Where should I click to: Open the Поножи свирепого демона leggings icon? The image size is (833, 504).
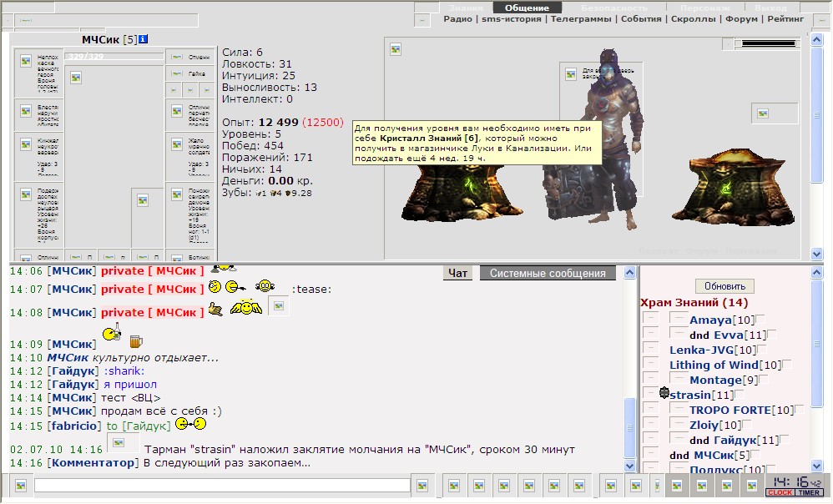[177, 195]
